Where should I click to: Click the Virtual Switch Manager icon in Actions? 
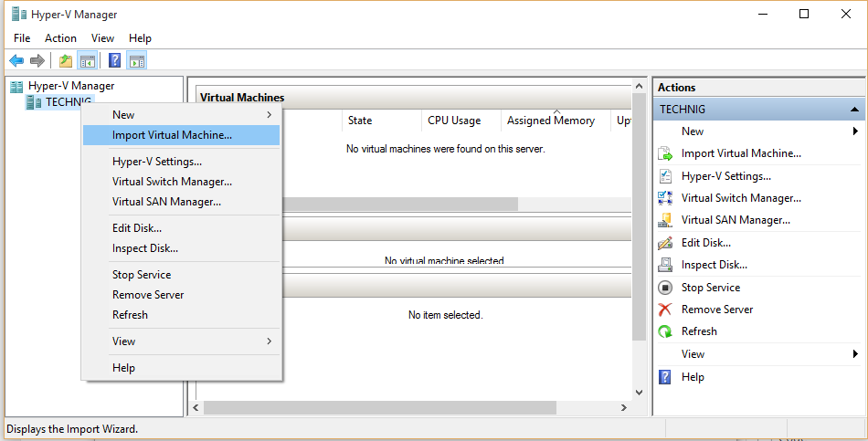[665, 198]
